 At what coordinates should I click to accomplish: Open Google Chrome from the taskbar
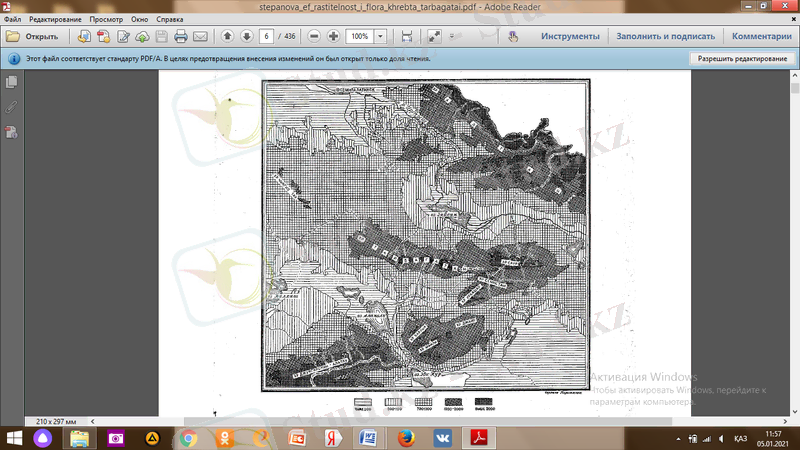(x=188, y=438)
